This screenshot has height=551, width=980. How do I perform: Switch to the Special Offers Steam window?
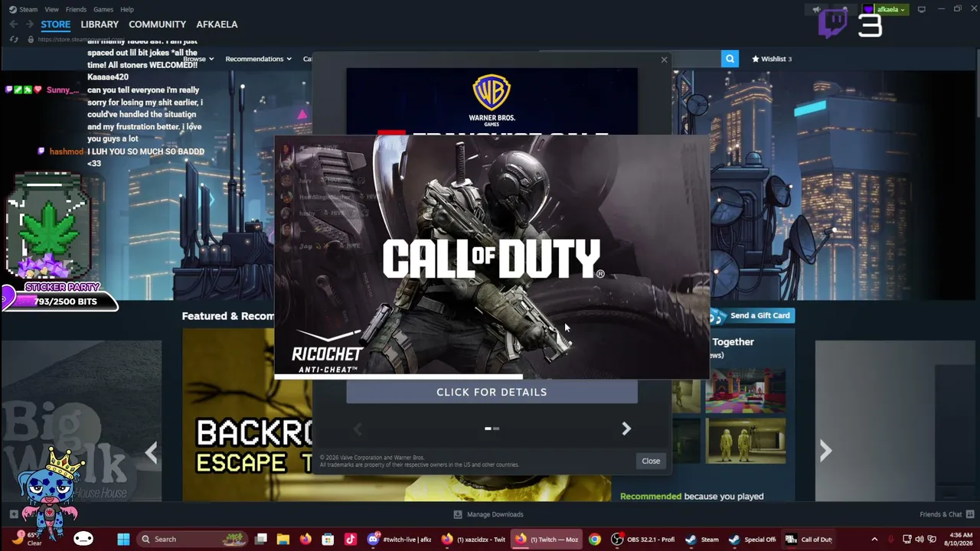753,540
